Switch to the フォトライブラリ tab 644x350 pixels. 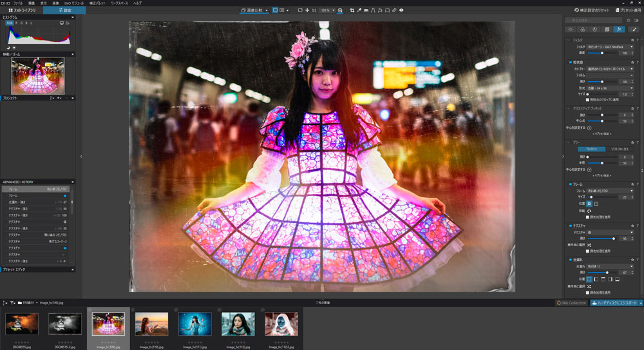point(21,10)
